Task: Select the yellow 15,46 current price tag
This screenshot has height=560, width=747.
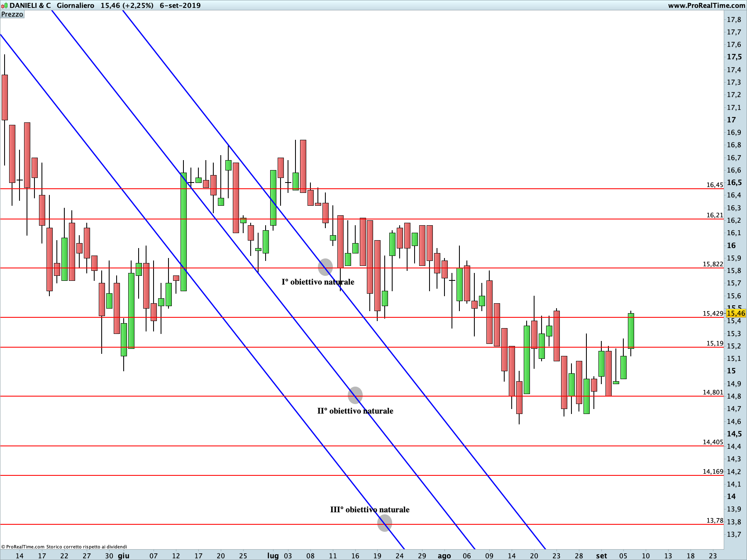Action: coord(736,314)
